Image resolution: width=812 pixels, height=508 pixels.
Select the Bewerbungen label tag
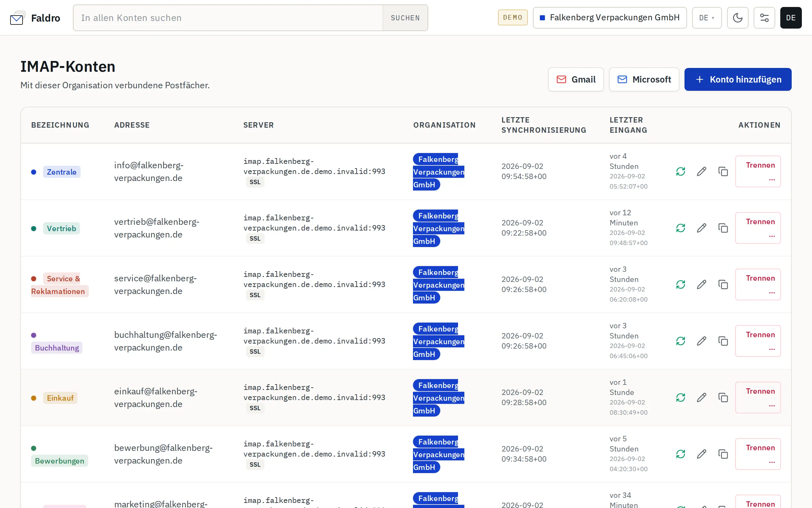pyautogui.click(x=59, y=461)
